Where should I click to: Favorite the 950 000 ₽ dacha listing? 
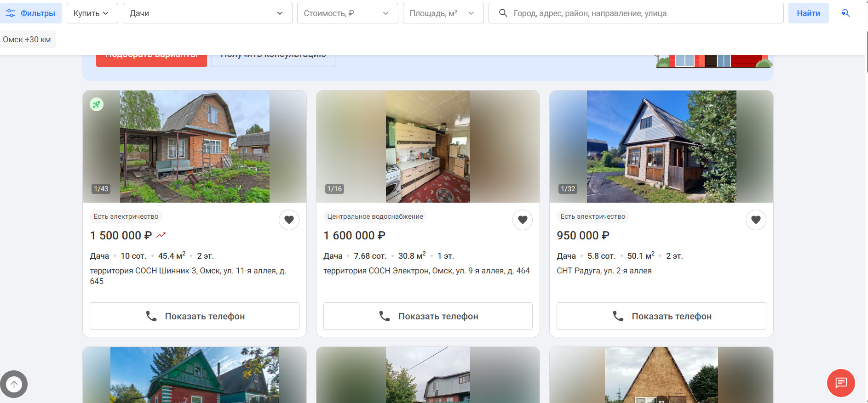756,220
